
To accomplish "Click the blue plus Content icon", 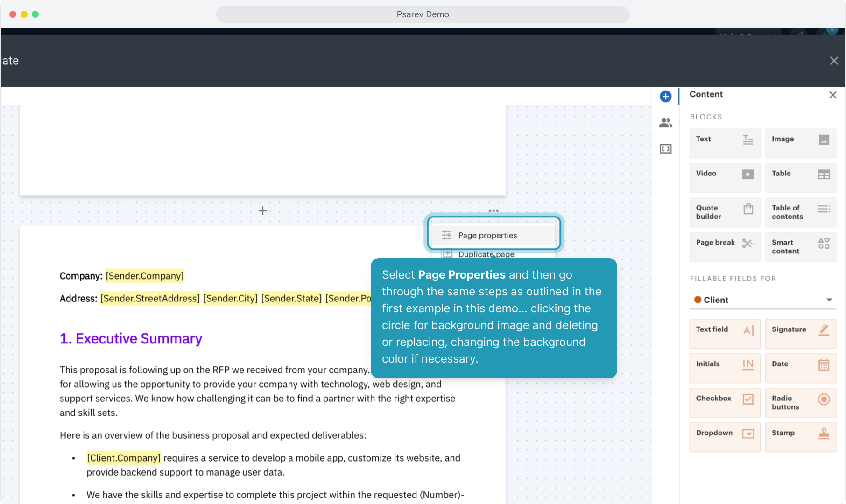I will pos(665,97).
